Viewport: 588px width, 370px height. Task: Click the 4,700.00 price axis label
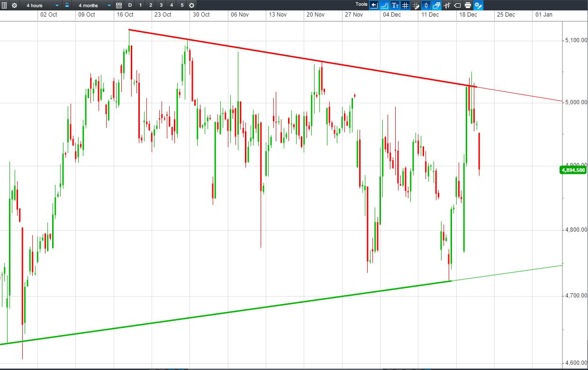[x=575, y=296]
